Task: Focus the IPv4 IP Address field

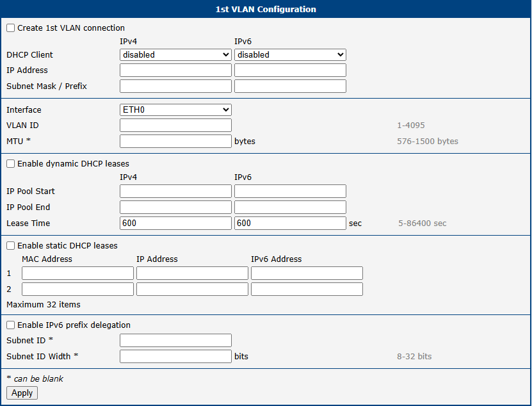Action: click(176, 70)
